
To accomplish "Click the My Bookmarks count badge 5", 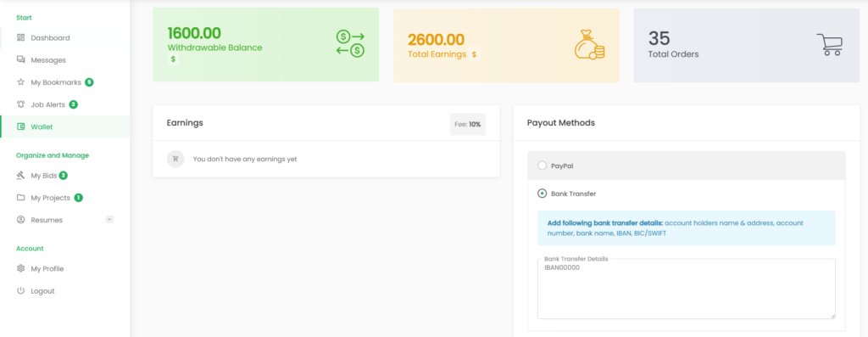I will coord(89,82).
